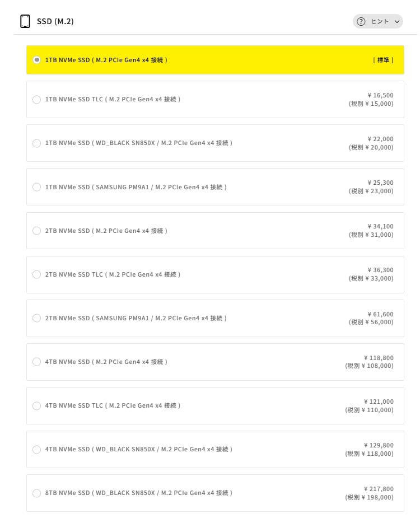420x523 pixels.
Task: Click the ヒント button label
Action: click(380, 21)
